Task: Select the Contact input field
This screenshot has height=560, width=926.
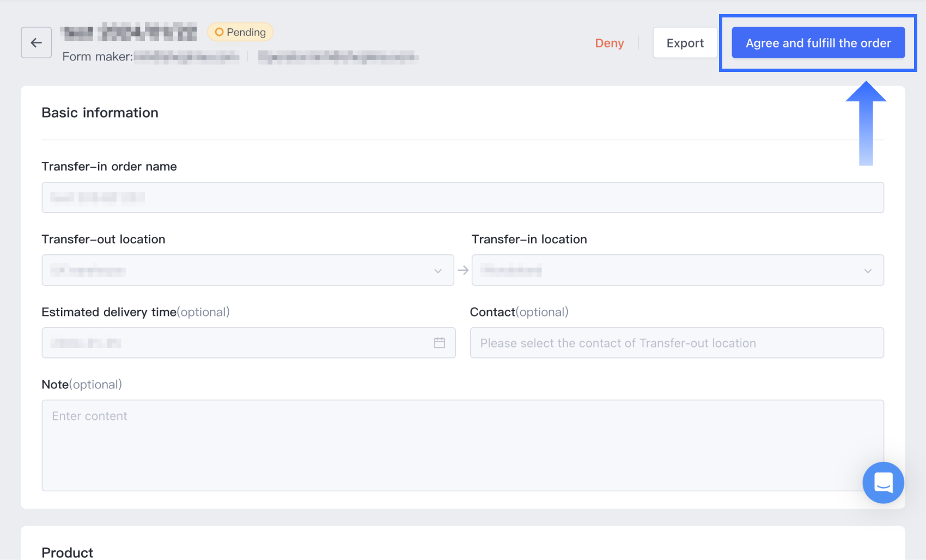Action: [677, 343]
